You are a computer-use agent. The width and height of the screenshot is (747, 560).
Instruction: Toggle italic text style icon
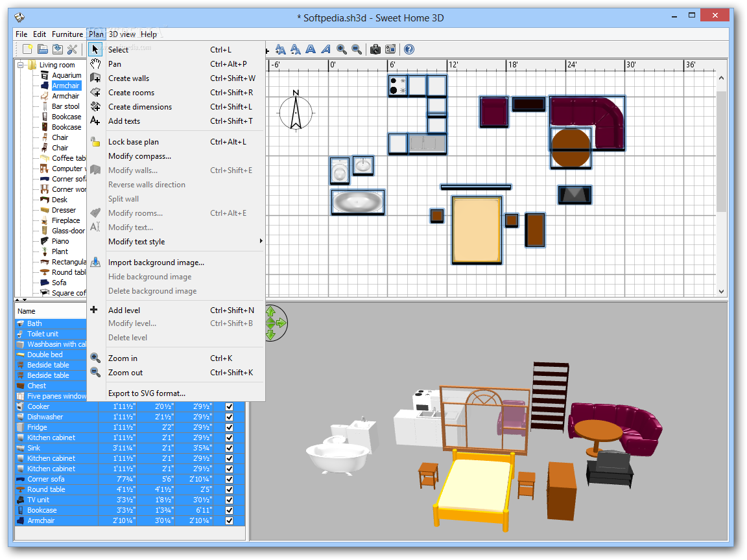click(326, 49)
